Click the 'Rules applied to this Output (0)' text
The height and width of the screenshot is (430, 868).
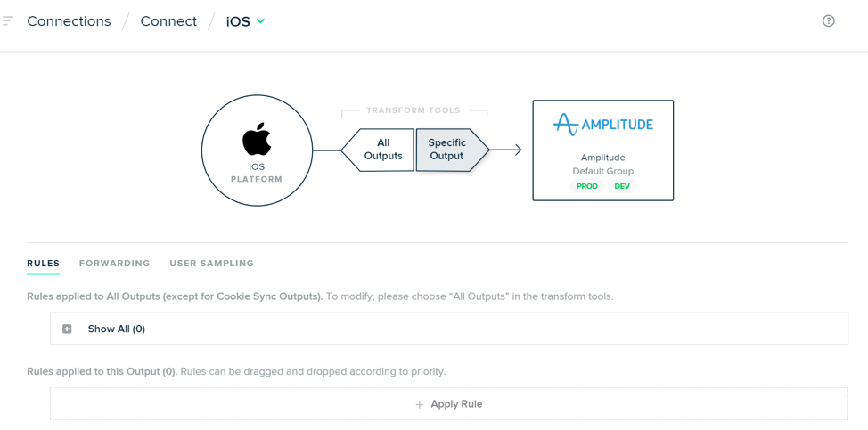point(102,371)
